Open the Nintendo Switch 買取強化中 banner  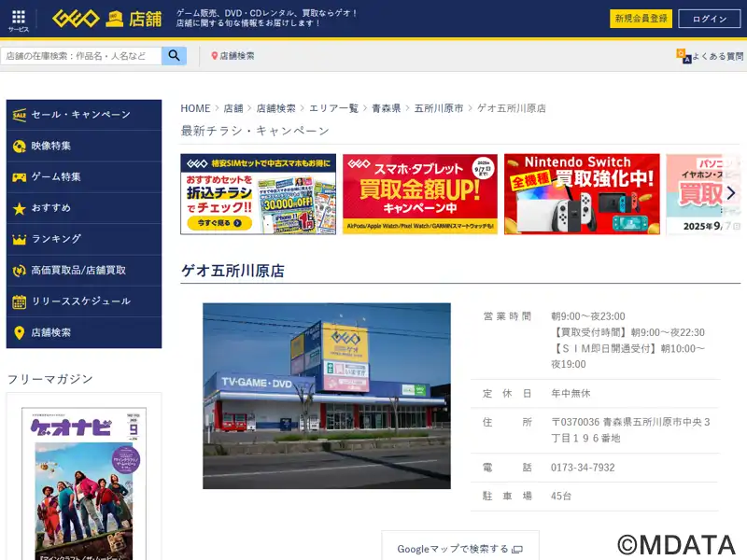click(582, 194)
